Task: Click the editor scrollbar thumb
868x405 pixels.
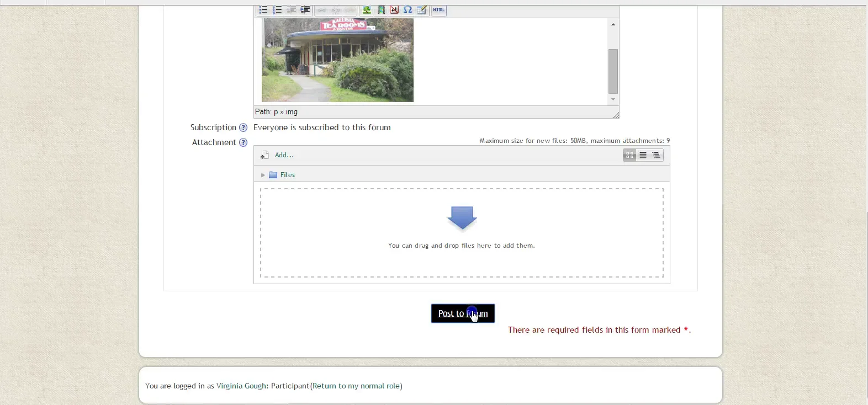Action: (613, 71)
